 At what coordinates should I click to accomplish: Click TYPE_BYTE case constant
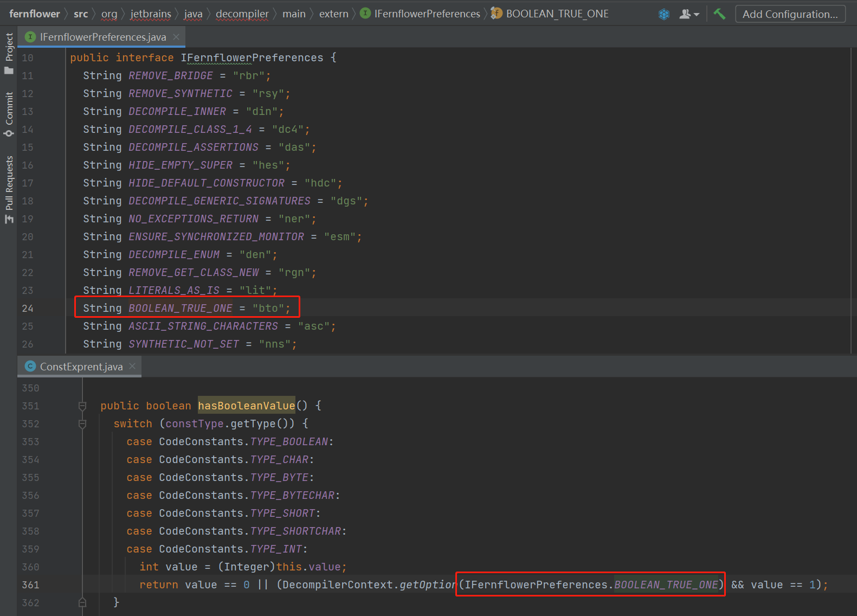[x=279, y=477]
